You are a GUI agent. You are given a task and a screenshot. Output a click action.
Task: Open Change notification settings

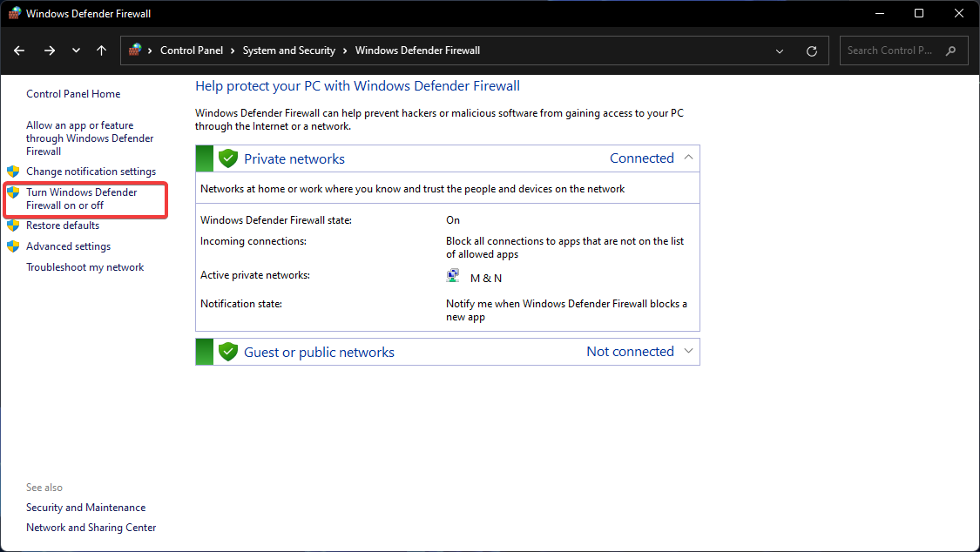(x=91, y=172)
